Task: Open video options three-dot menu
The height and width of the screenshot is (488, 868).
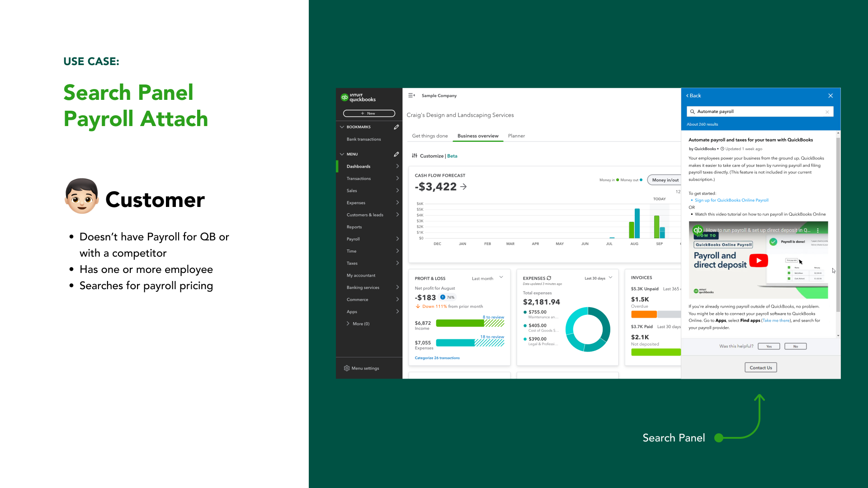Action: (818, 230)
